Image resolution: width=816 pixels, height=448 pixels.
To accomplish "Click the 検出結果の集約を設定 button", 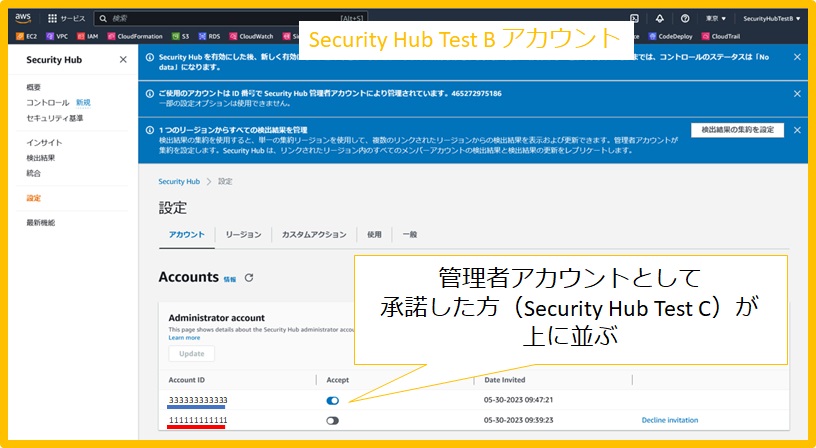I will [x=737, y=130].
